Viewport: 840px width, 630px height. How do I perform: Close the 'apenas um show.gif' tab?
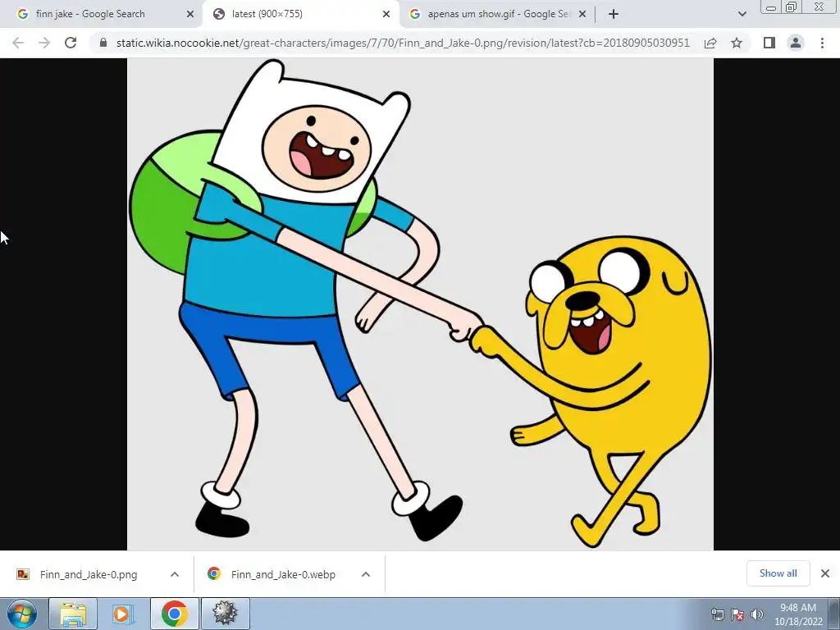click(582, 14)
